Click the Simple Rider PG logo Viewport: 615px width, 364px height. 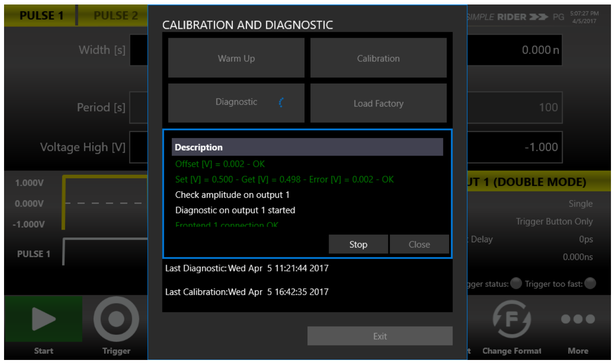click(516, 17)
